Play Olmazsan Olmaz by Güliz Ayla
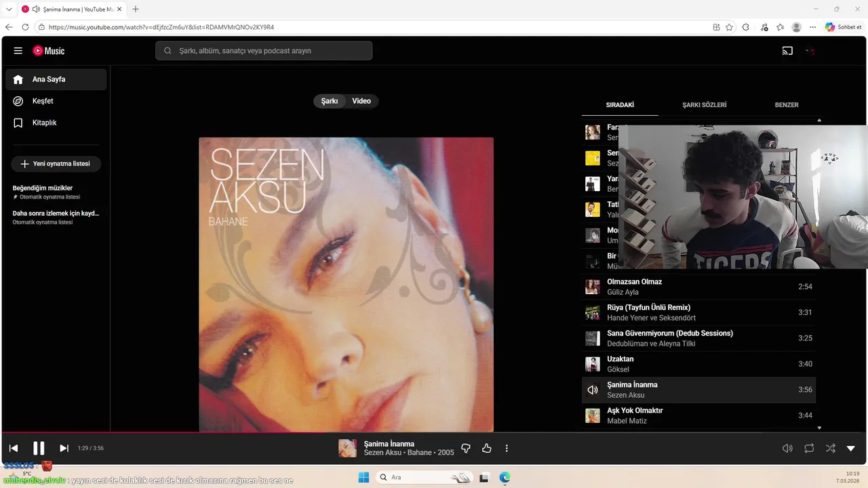868x488 pixels. tap(698, 287)
